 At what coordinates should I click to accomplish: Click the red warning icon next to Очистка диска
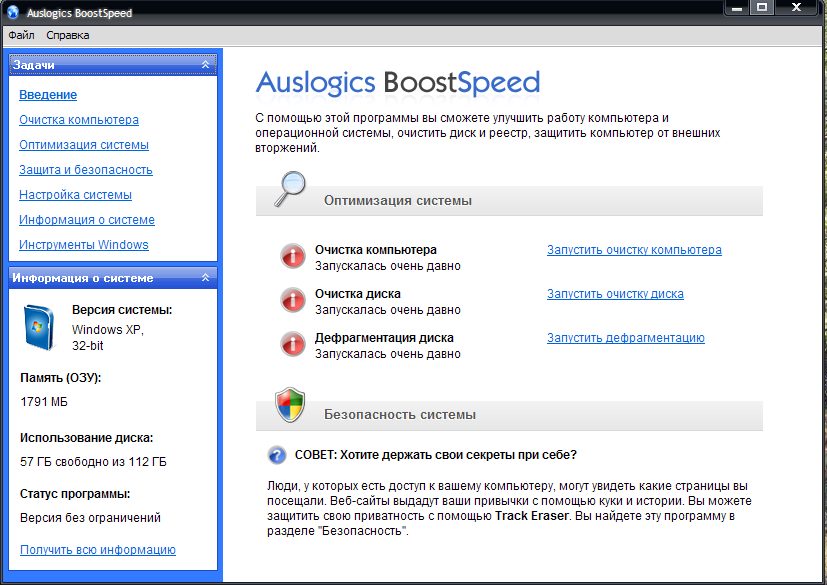point(293,300)
